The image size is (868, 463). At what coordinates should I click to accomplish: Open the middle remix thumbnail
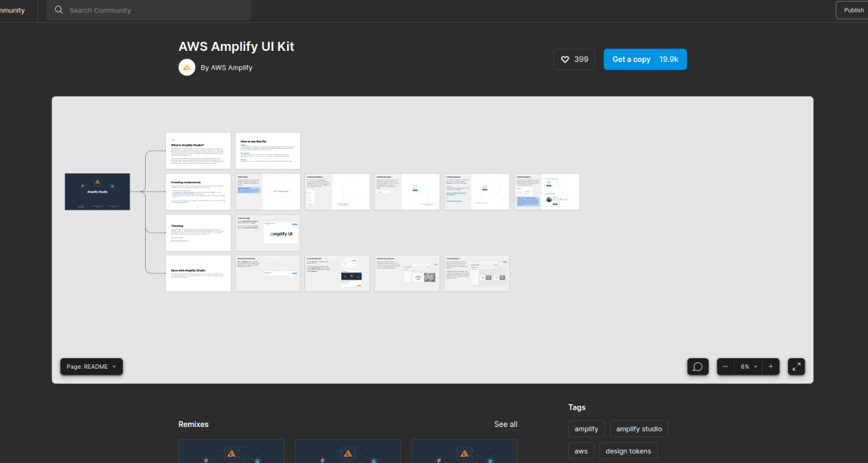pos(348,451)
